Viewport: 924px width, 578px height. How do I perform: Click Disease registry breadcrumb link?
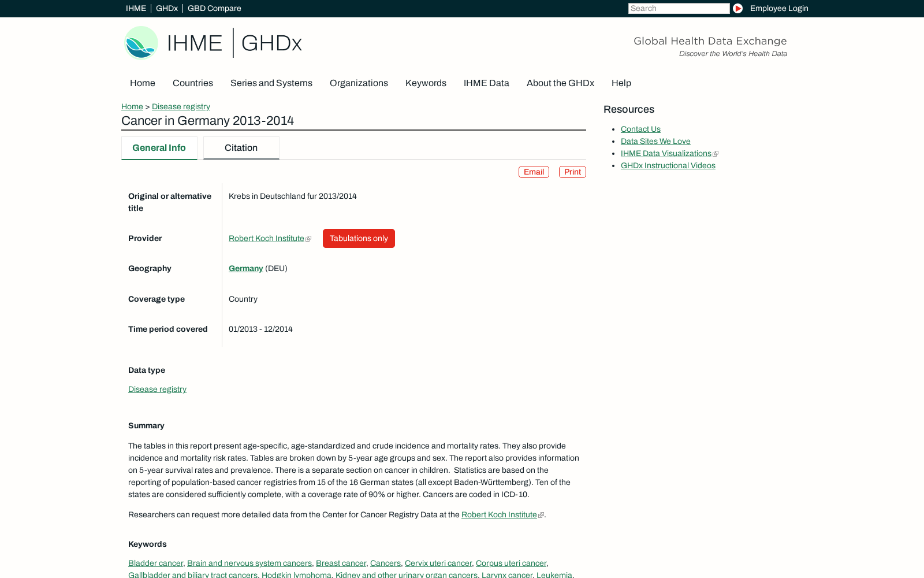point(181,106)
